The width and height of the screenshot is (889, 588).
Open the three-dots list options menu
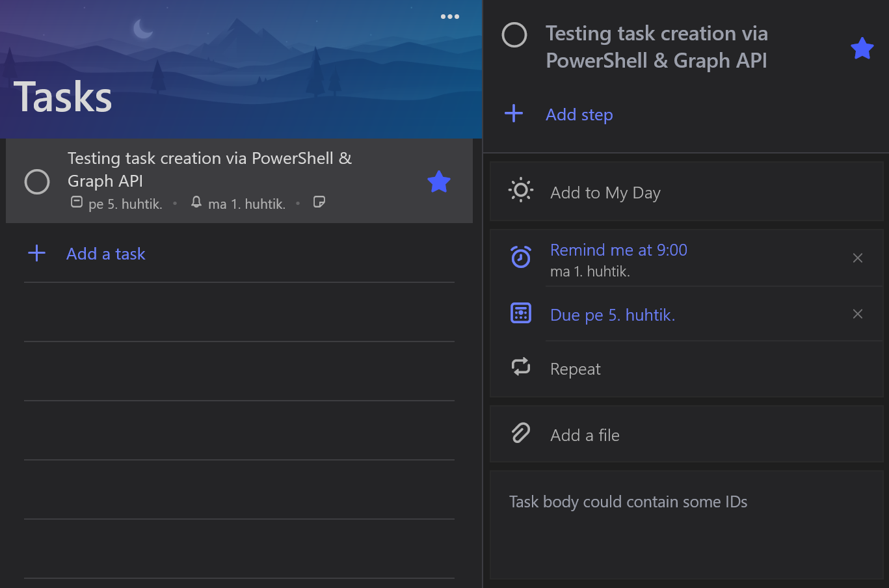[x=449, y=17]
